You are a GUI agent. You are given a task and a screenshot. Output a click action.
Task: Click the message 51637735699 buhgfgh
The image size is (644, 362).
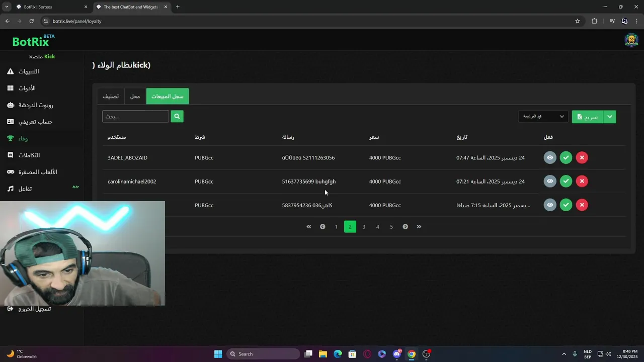[308, 182]
